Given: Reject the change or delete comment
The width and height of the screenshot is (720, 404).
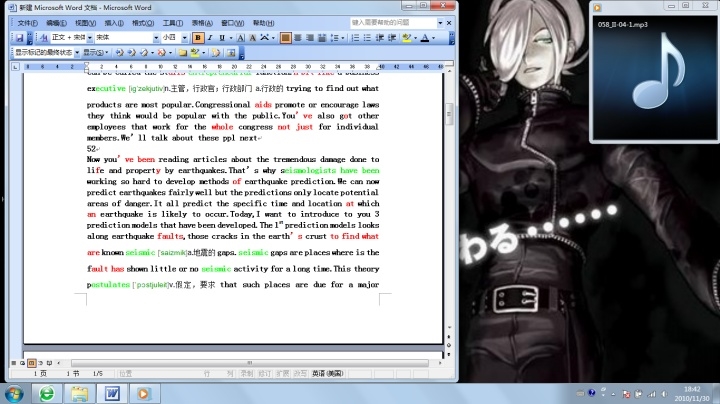Looking at the screenshot, I should [x=162, y=53].
